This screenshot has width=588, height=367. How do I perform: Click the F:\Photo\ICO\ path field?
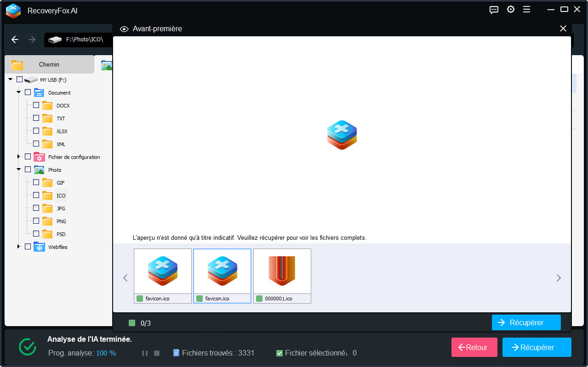coord(79,40)
